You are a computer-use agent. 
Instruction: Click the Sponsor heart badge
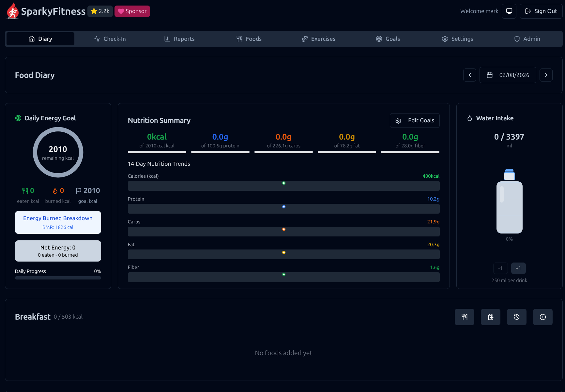[x=132, y=11]
